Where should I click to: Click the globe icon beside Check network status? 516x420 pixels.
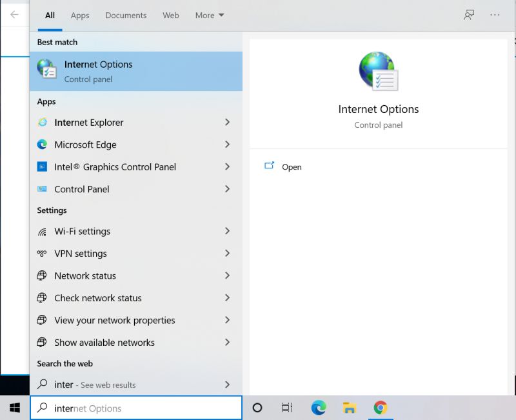(x=42, y=298)
